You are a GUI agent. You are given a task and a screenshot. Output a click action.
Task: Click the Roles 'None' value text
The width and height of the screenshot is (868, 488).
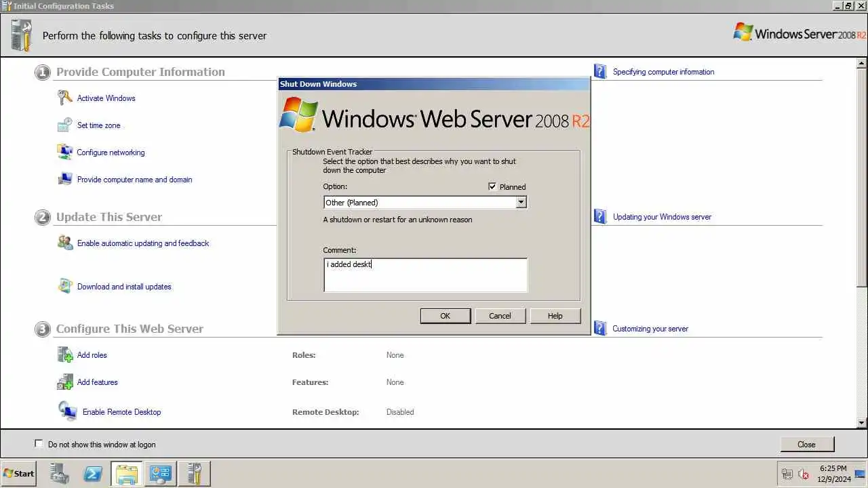tap(395, 355)
